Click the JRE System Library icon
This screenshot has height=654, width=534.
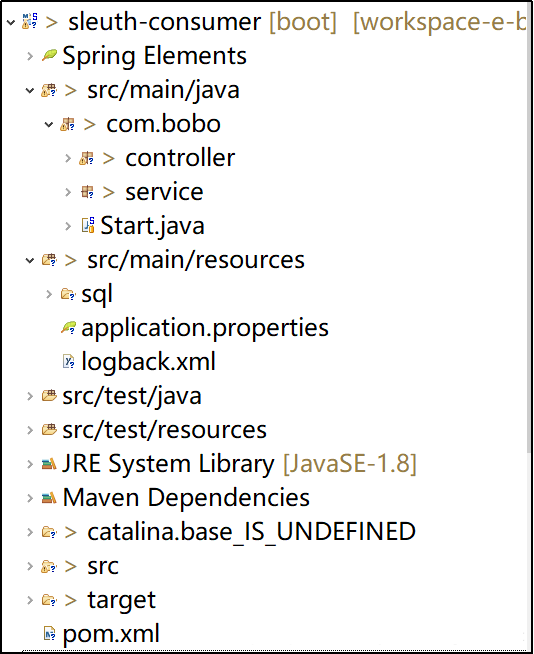click(x=49, y=464)
